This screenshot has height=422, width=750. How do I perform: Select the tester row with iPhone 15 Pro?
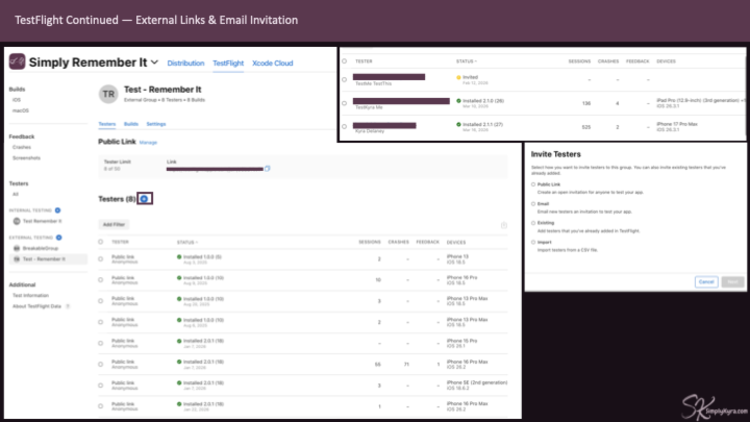[100, 343]
